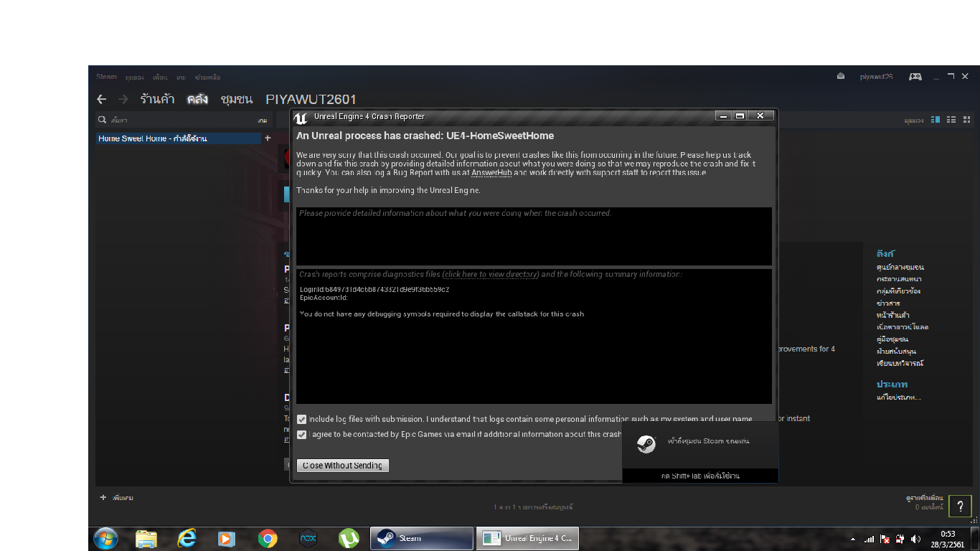This screenshot has height=551, width=980.
Task: Click the volume speaker tray icon
Action: (915, 539)
